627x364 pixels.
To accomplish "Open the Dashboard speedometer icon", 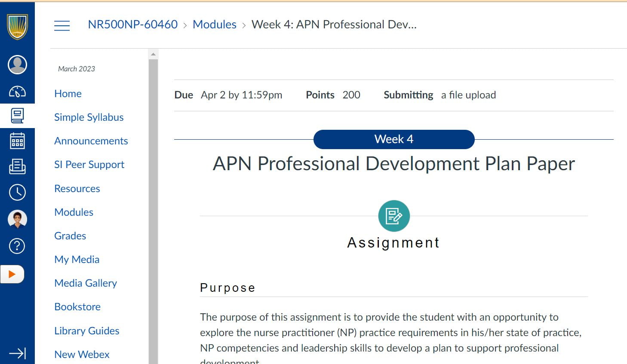I will tap(17, 92).
